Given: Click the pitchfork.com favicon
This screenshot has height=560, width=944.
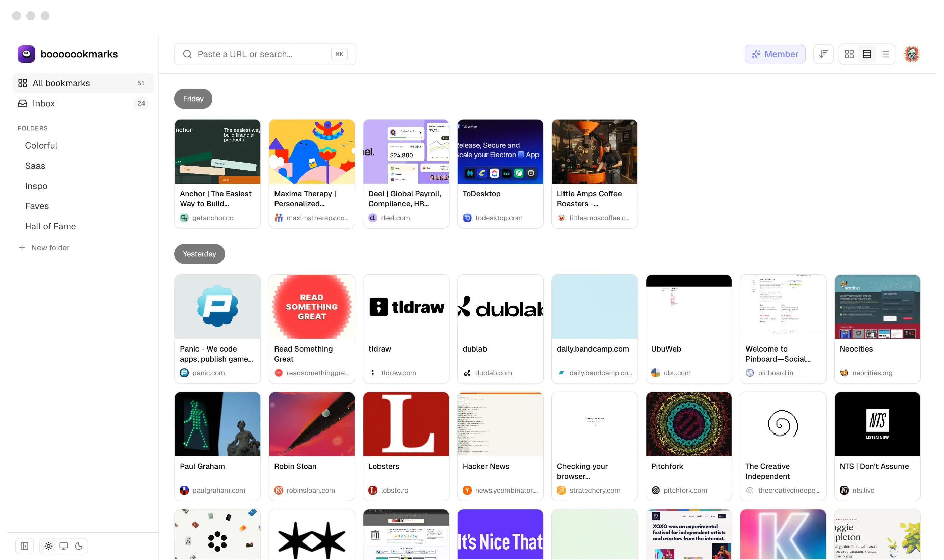Looking at the screenshot, I should click(x=656, y=490).
